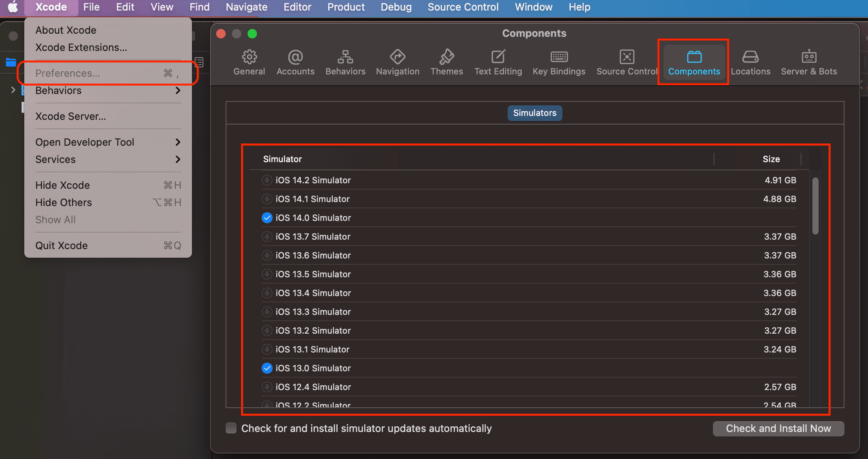Click the installed checkmark for iOS 13.0 Simulator

267,368
